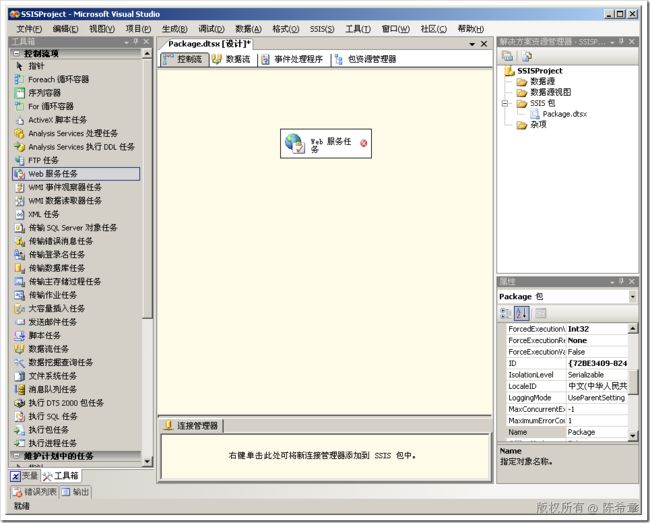Select the 大容量插入任务 icon
This screenshot has width=650, height=523.
[19, 308]
